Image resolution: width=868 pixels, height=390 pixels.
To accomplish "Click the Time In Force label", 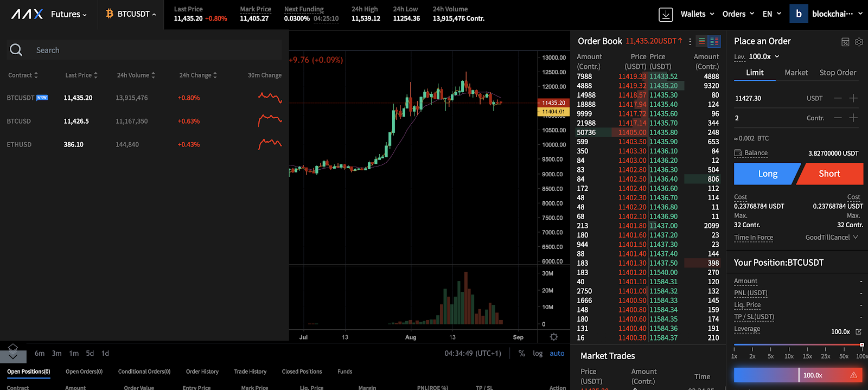I will click(754, 238).
